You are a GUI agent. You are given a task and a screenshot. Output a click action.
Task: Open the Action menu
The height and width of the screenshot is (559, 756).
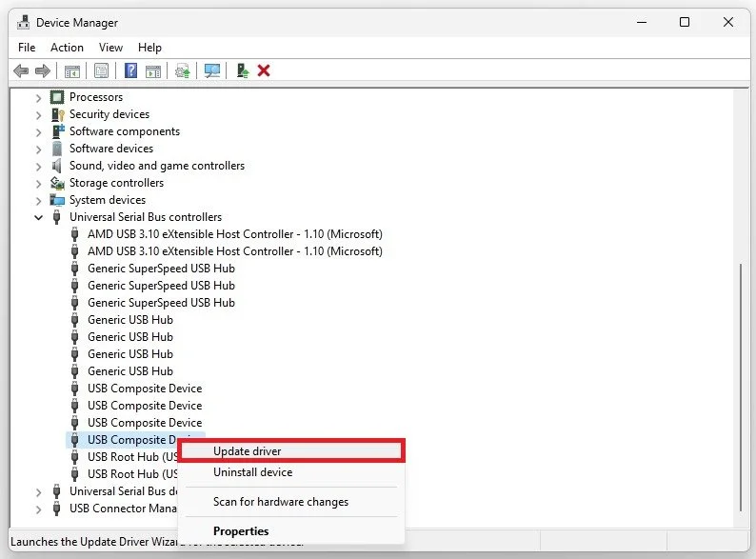(x=67, y=48)
